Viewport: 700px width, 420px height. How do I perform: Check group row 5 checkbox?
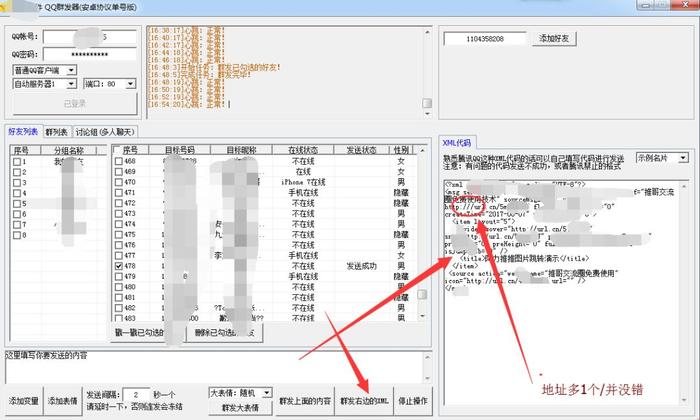tap(17, 204)
